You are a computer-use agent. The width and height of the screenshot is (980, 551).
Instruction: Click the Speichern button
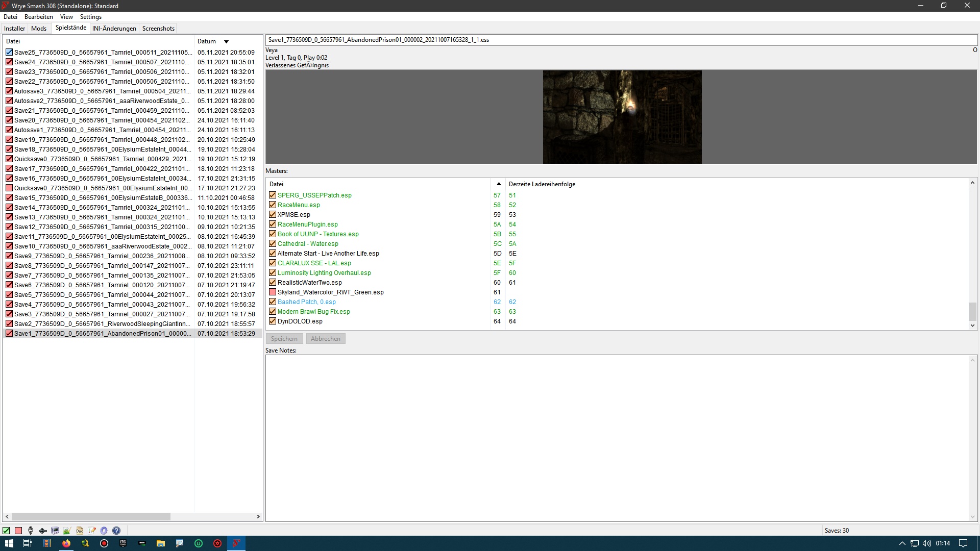point(284,339)
